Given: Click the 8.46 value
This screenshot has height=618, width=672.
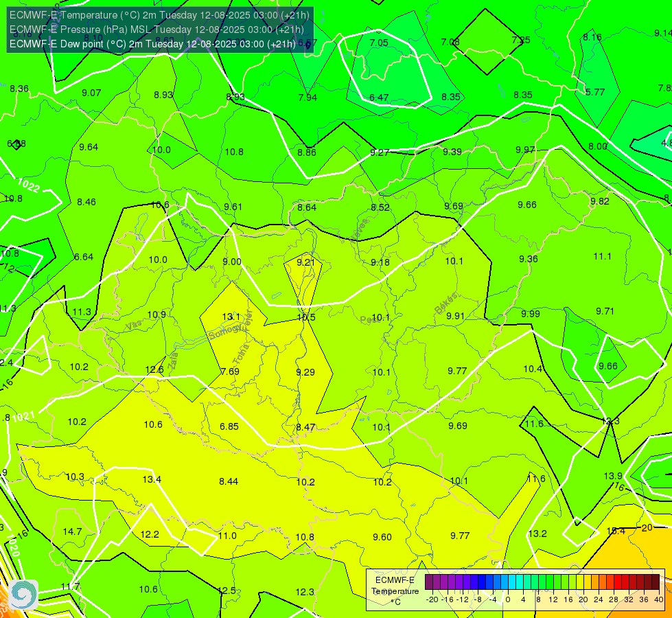Looking at the screenshot, I should pyautogui.click(x=86, y=202).
